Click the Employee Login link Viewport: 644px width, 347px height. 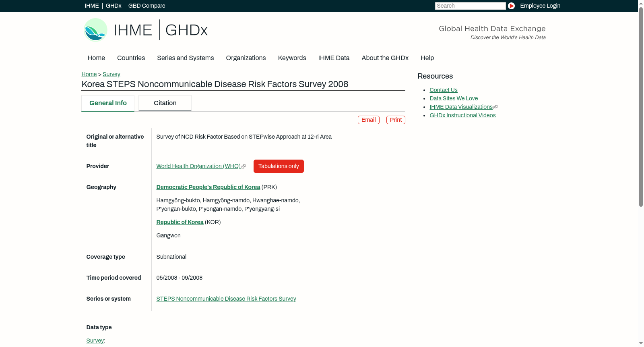coord(540,6)
